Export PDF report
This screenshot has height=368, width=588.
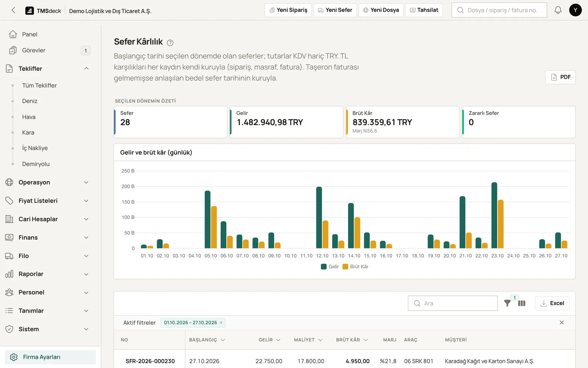(560, 77)
